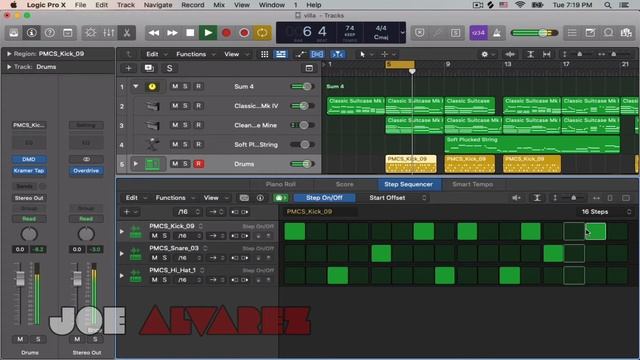Click the Rewind transport button
Image resolution: width=640 pixels, height=360 pixels.
coord(154,33)
